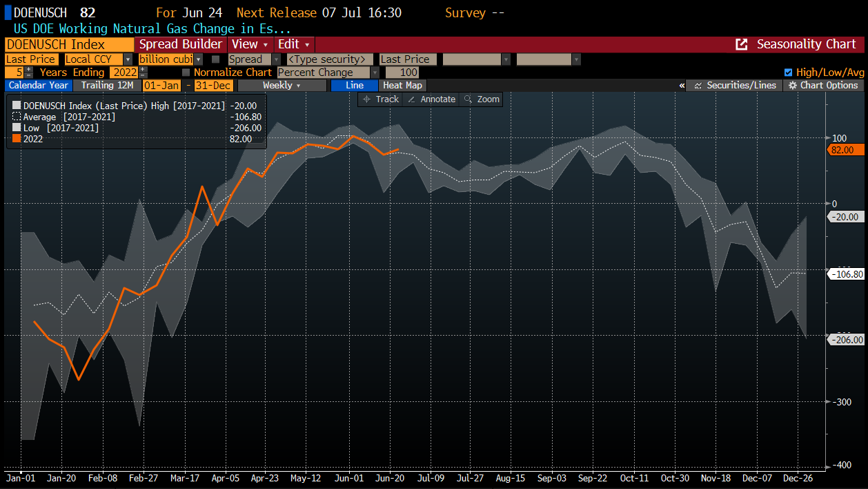Click the Spread Builder button
This screenshot has width=868, height=489.
click(181, 44)
